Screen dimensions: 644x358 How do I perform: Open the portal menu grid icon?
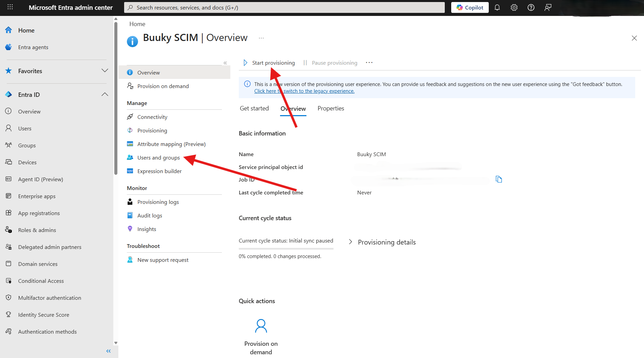click(x=10, y=7)
